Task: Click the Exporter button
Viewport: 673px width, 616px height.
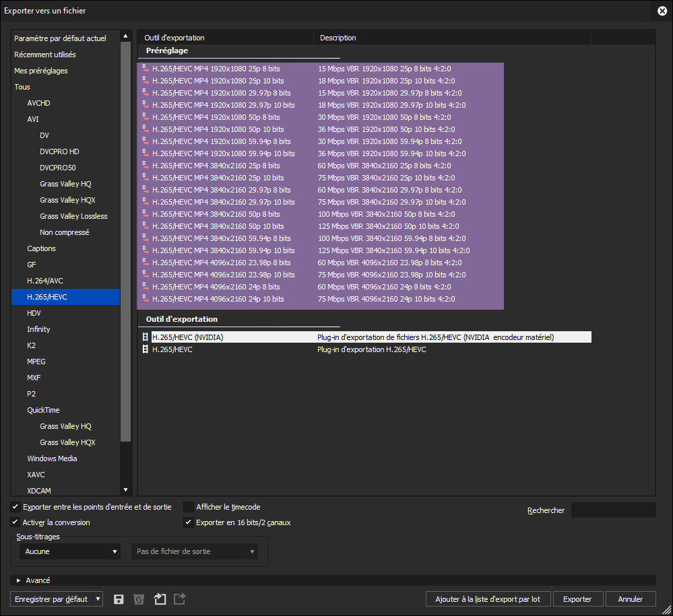Action: coord(577,599)
